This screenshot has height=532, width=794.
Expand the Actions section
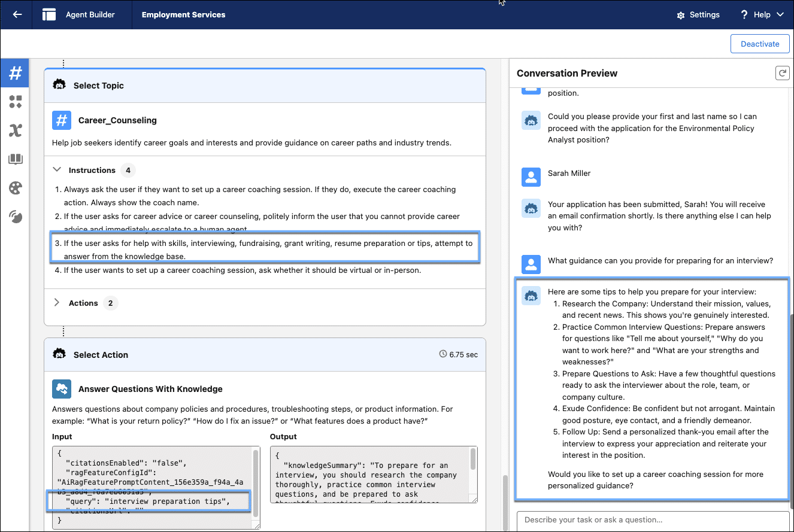tap(57, 303)
